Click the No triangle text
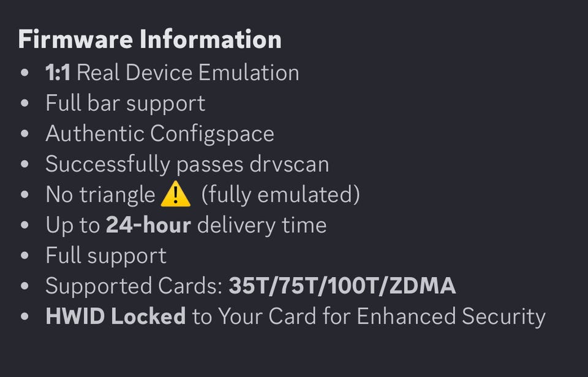 100,194
